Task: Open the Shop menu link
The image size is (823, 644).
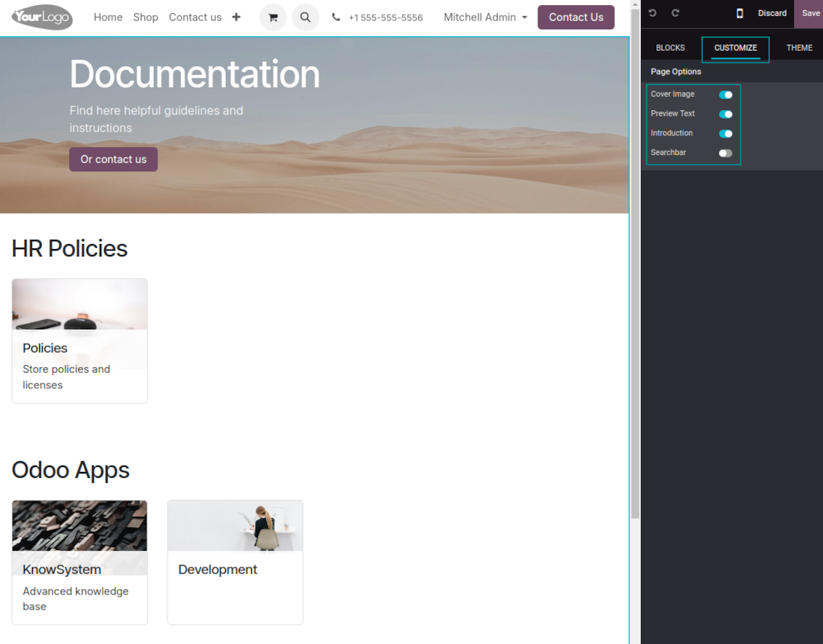Action: coord(146,17)
